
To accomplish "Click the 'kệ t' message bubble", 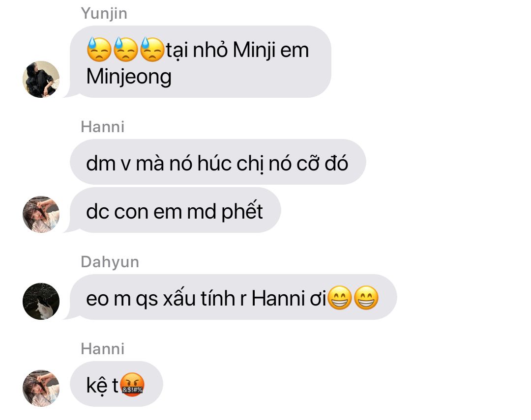I will coord(117,384).
